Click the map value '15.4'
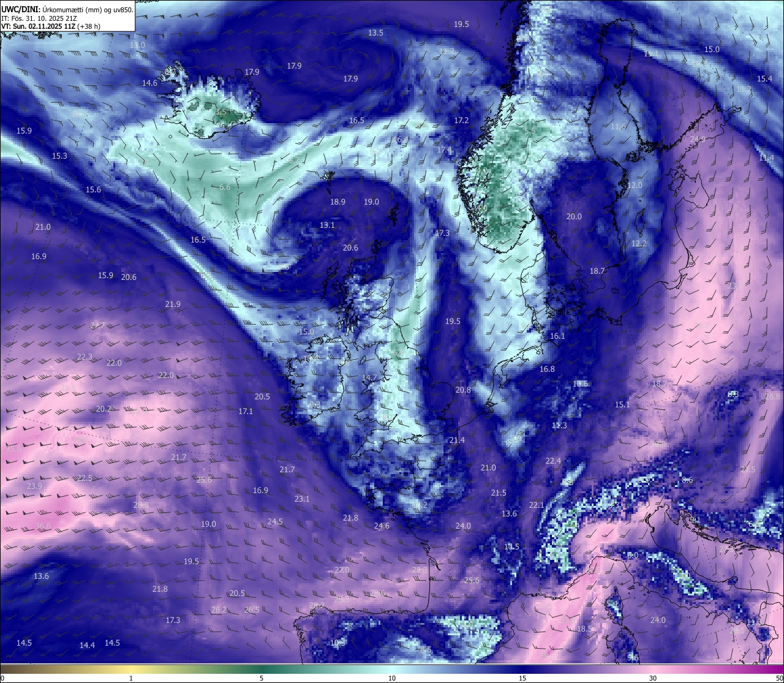Screen dimensions: 784x683 [x=764, y=78]
